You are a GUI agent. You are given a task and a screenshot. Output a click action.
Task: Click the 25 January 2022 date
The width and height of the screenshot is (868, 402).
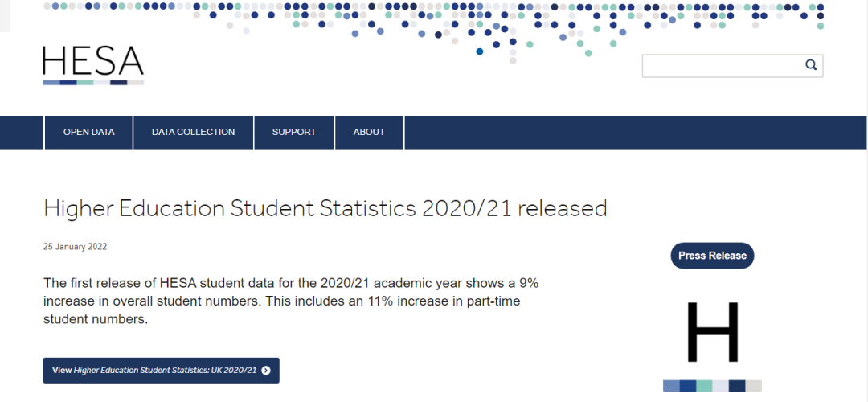pyautogui.click(x=75, y=247)
